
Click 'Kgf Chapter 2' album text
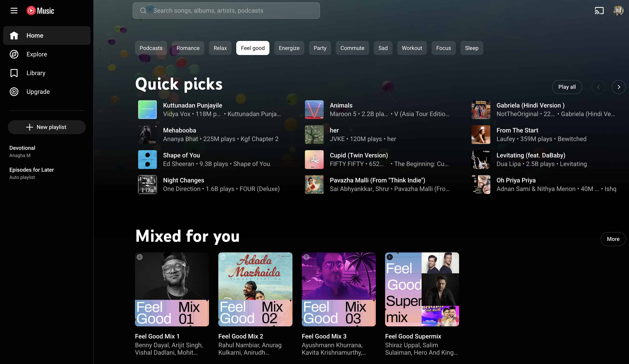click(x=259, y=139)
